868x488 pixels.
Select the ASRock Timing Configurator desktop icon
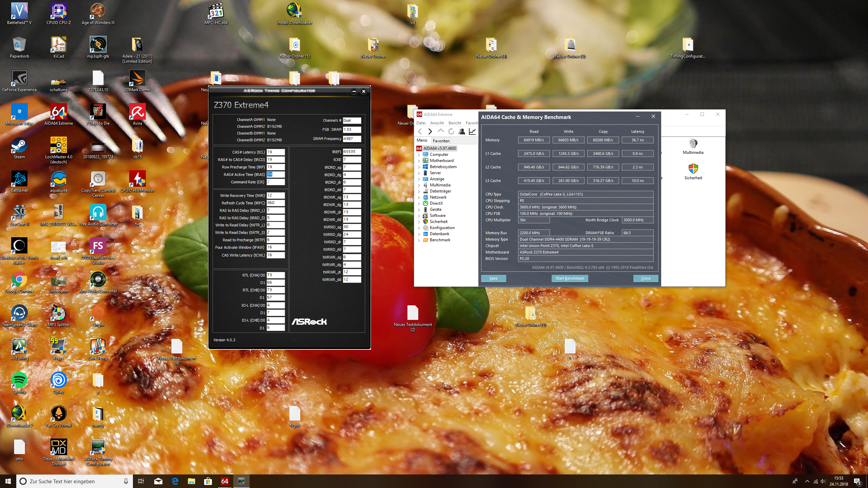tap(98, 448)
